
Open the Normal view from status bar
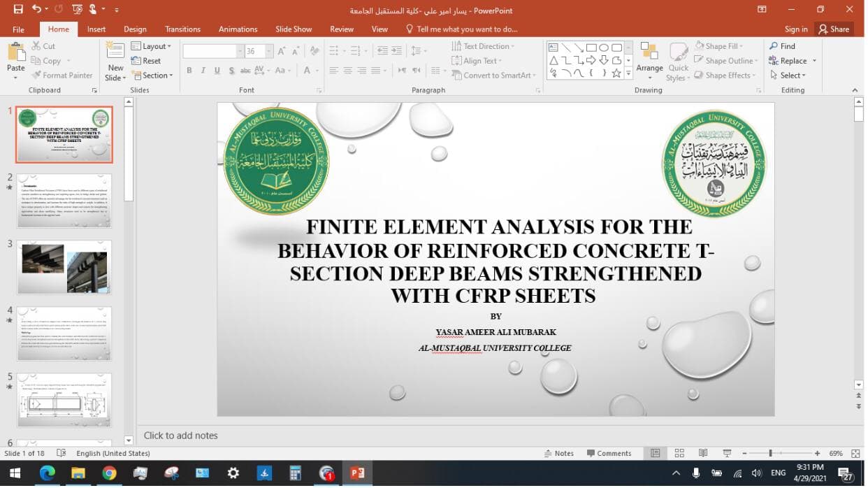[x=655, y=453]
